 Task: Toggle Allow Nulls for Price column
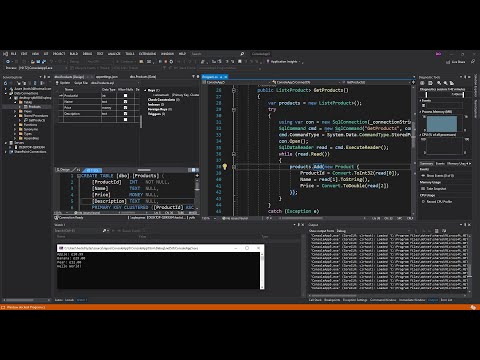tap(125, 108)
